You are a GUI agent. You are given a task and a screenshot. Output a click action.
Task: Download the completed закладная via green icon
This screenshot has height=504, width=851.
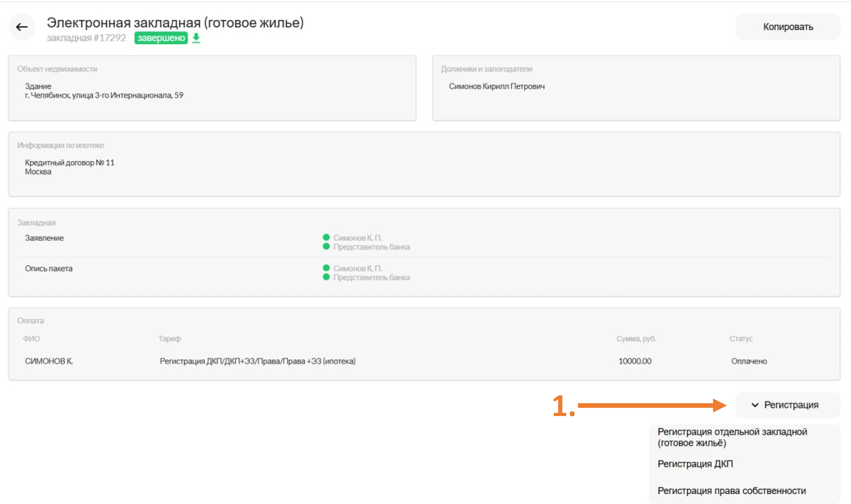tap(196, 38)
